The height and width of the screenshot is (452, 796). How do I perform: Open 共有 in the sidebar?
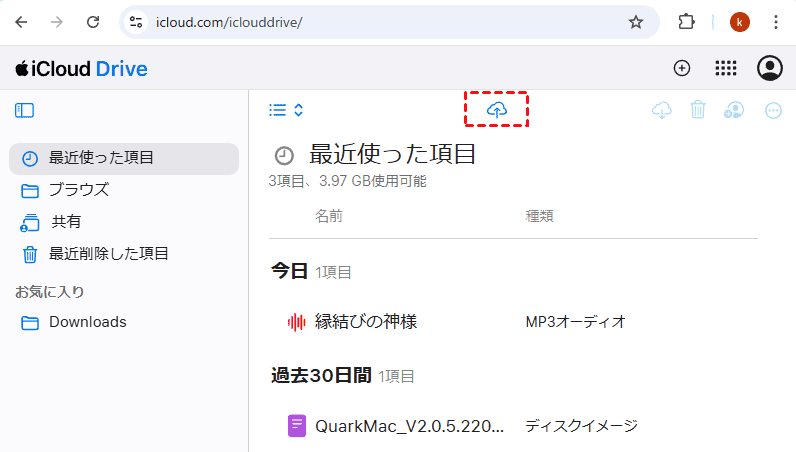66,222
